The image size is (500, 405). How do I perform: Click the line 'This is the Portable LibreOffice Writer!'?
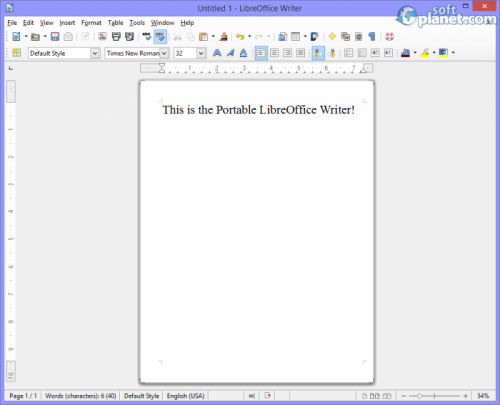point(258,110)
